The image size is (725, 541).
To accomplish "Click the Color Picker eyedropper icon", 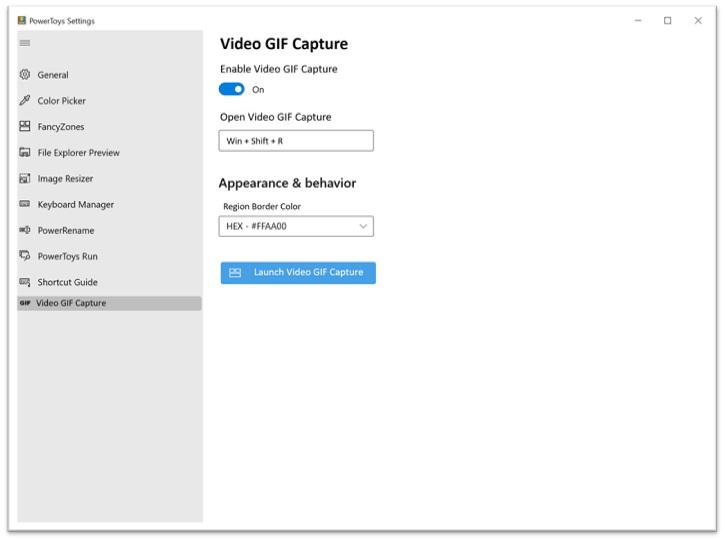I will pyautogui.click(x=25, y=100).
